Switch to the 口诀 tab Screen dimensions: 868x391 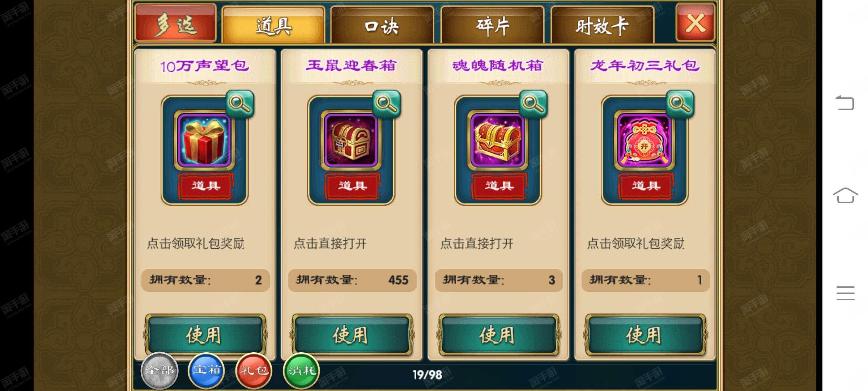[x=382, y=25]
